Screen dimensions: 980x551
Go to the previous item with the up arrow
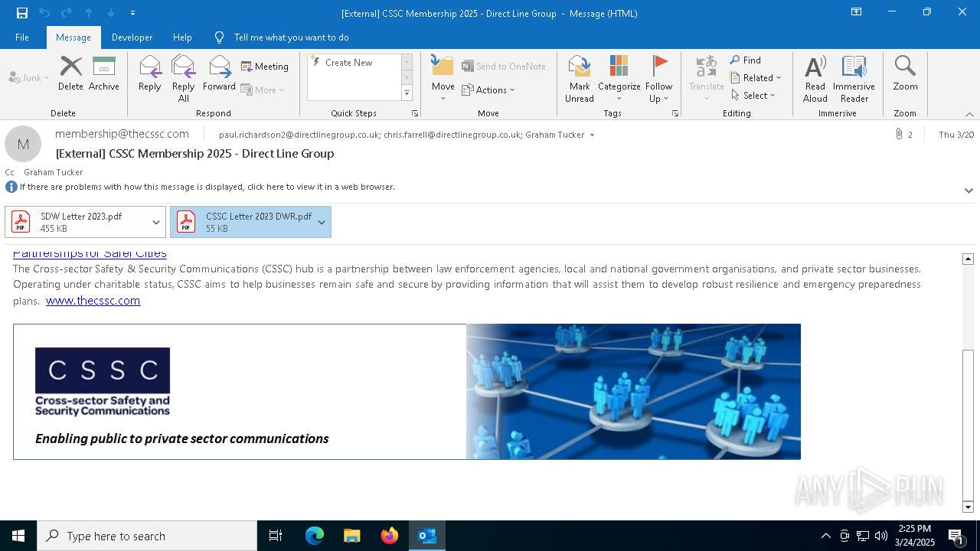(x=89, y=13)
